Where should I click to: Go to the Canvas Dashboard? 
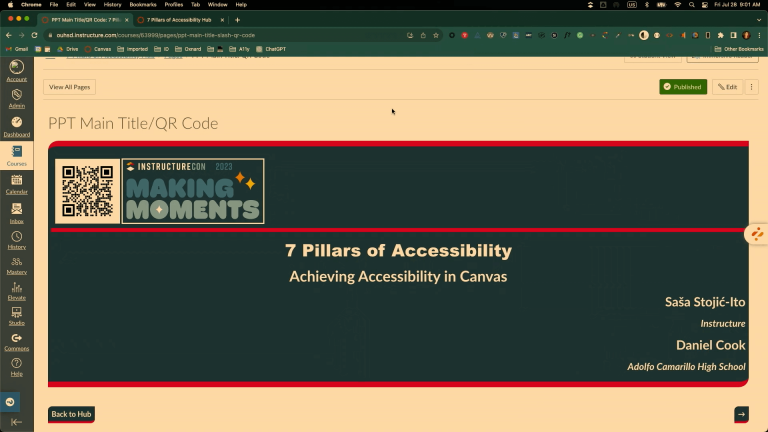point(17,126)
